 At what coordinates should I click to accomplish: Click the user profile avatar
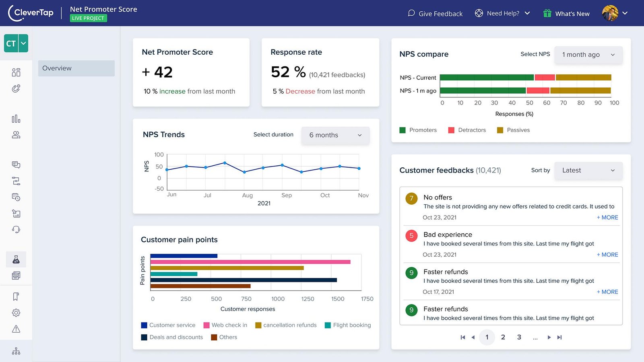coord(610,13)
